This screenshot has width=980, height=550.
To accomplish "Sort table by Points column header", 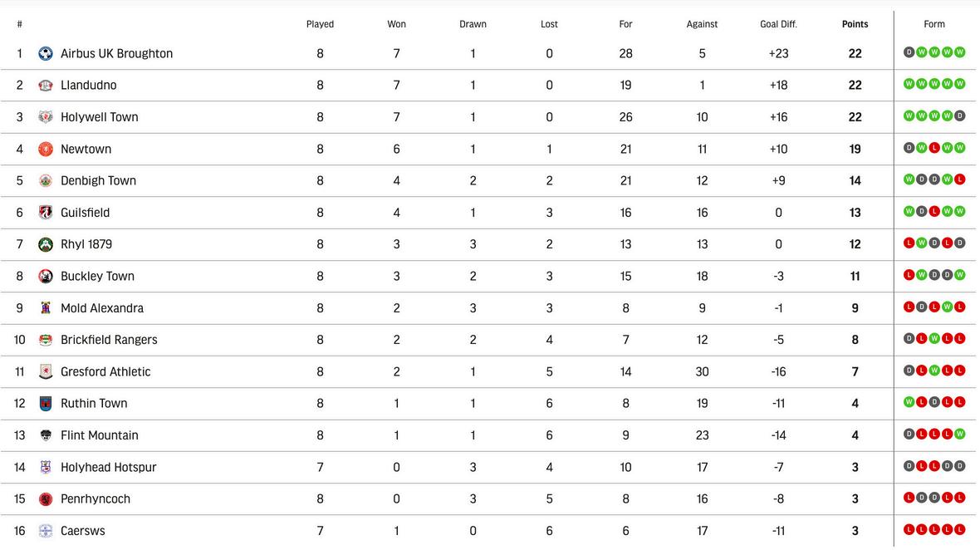I will (x=855, y=24).
